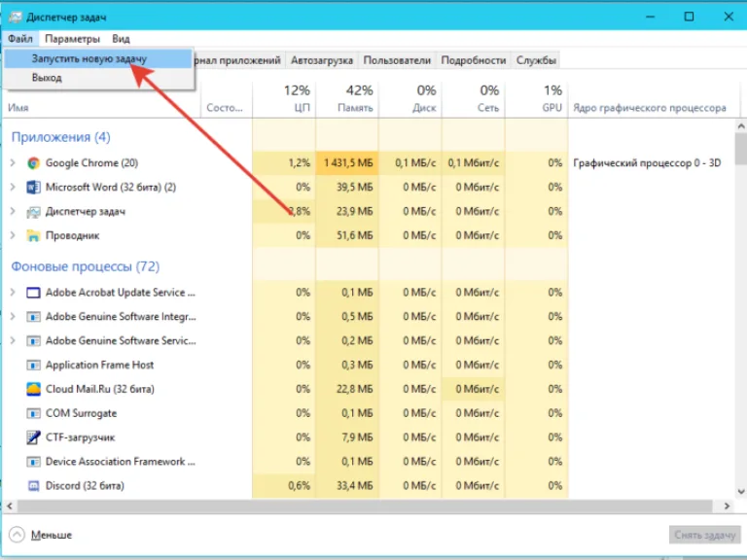This screenshot has height=560, width=747.
Task: Expand Adobe Genuine Software Integr... row
Action: pos(13,317)
